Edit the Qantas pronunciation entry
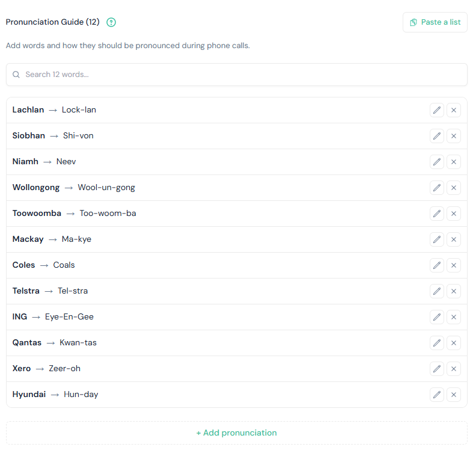The image size is (476, 450). pos(437,343)
